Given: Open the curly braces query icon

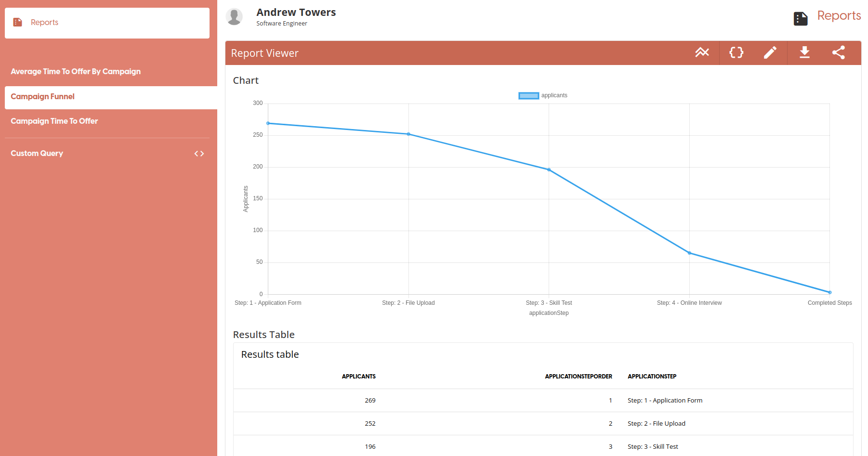Looking at the screenshot, I should pyautogui.click(x=736, y=52).
